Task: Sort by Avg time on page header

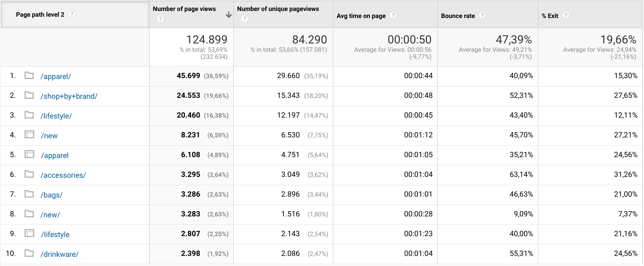Action: (361, 16)
